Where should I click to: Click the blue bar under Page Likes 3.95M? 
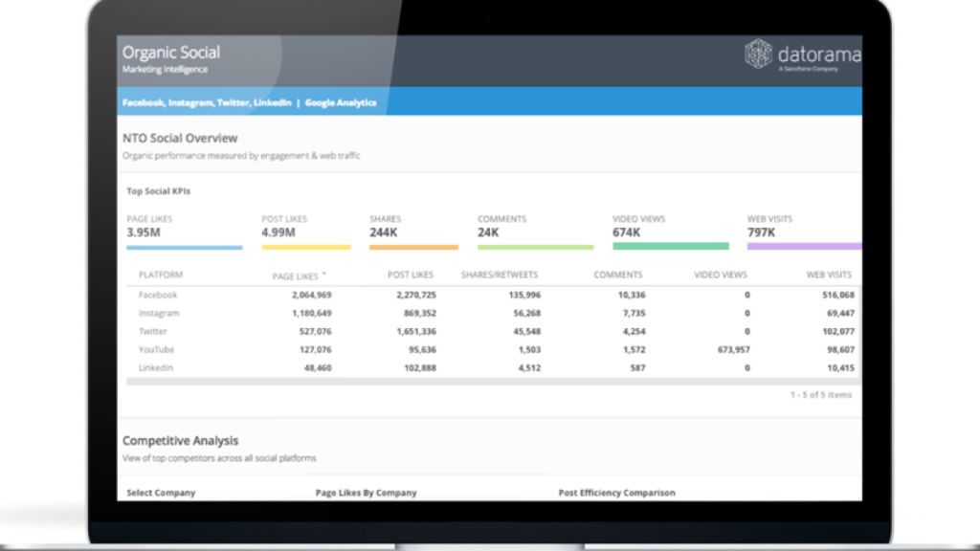pos(184,247)
